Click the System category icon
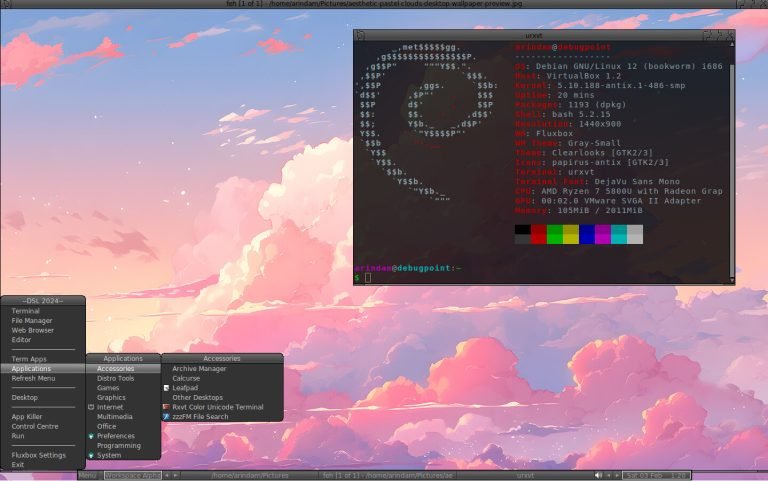This screenshot has height=481, width=768. coord(91,456)
